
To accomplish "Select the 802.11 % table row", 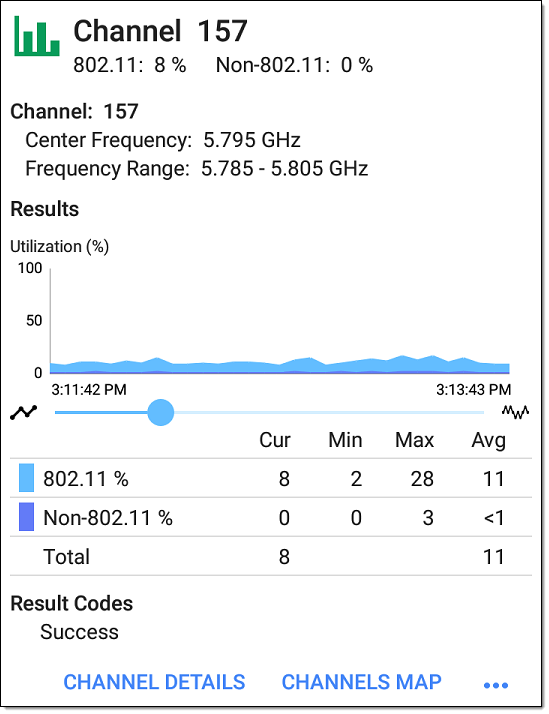I will pos(271,478).
